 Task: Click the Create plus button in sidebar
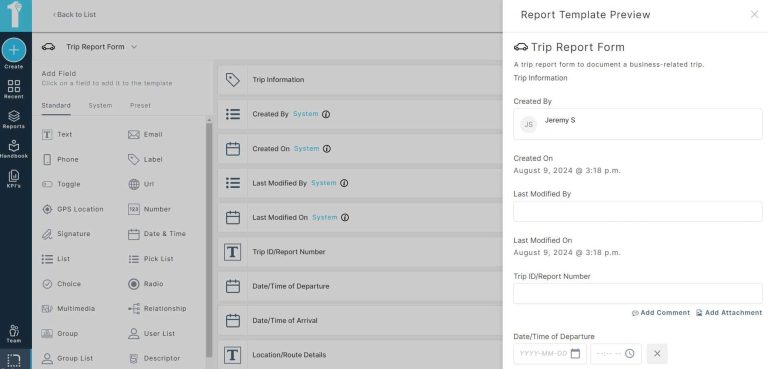point(14,50)
